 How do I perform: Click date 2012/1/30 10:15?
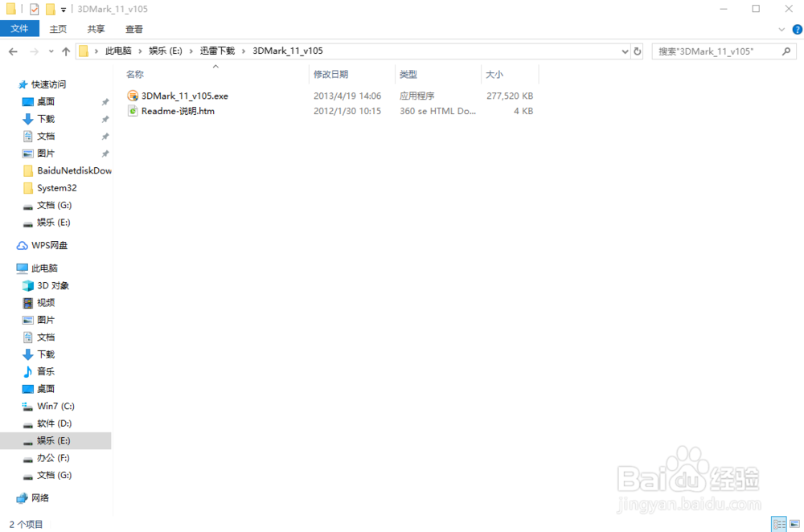(x=347, y=111)
